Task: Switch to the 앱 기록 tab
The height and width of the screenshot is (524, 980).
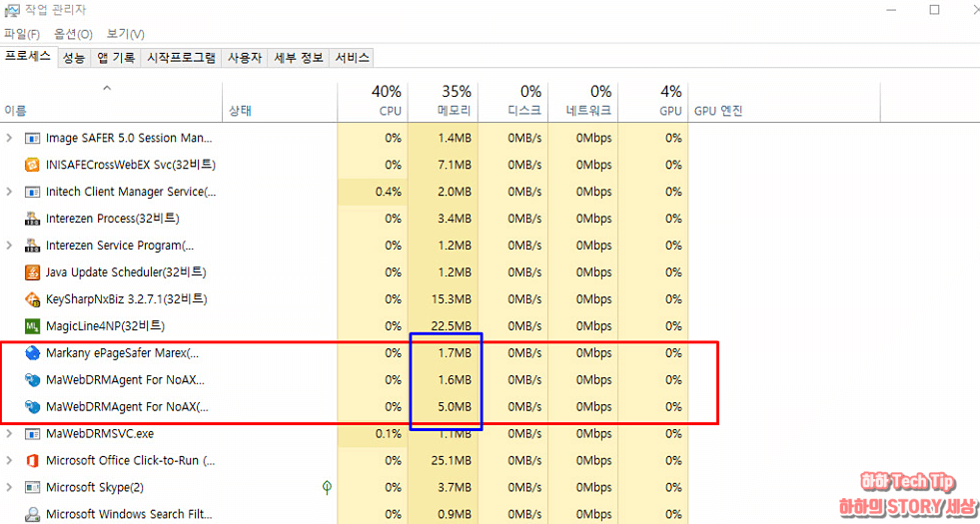Action: 116,58
